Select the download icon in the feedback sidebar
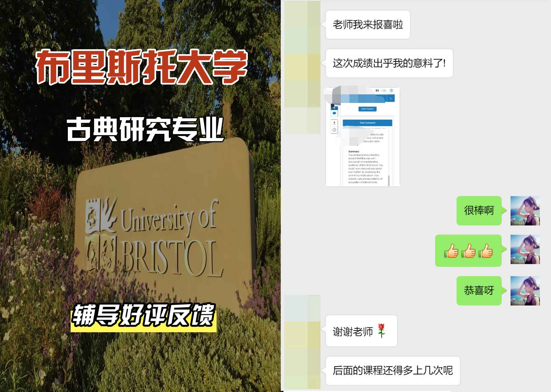The width and height of the screenshot is (551, 392). (x=334, y=123)
